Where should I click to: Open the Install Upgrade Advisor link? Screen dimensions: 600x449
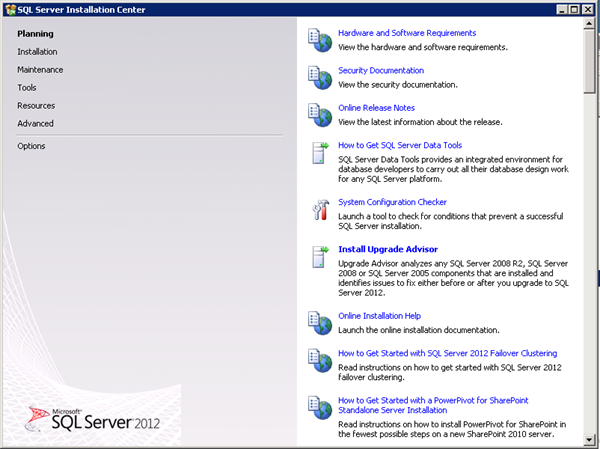(388, 249)
